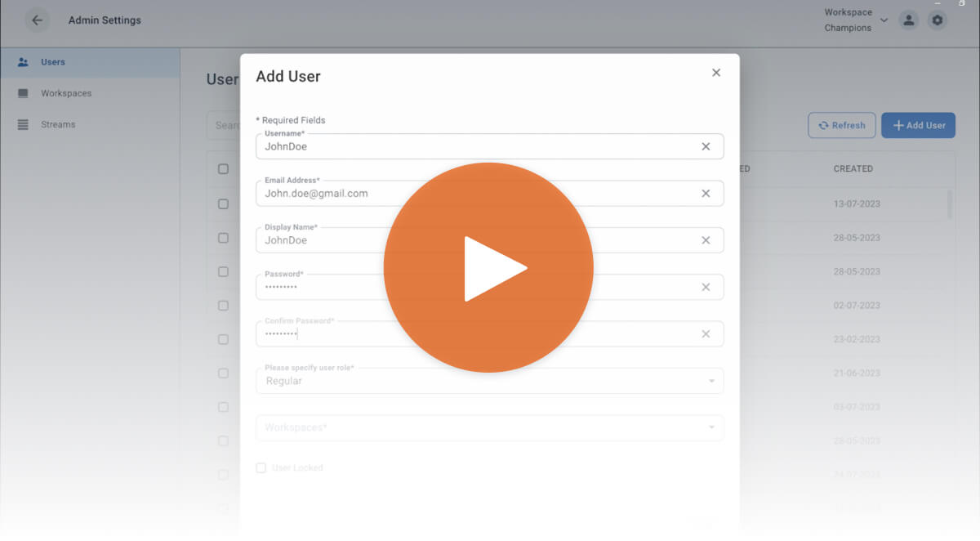Screen dimensions: 980x541
Task: Open the Workspaces sidebar section
Action: pyautogui.click(x=67, y=92)
